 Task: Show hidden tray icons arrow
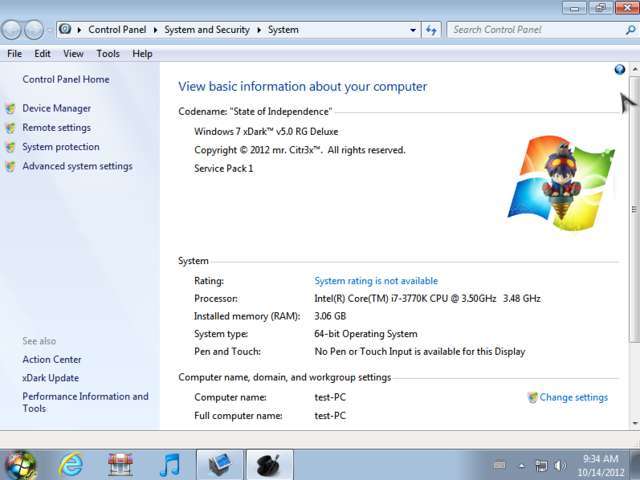521,466
